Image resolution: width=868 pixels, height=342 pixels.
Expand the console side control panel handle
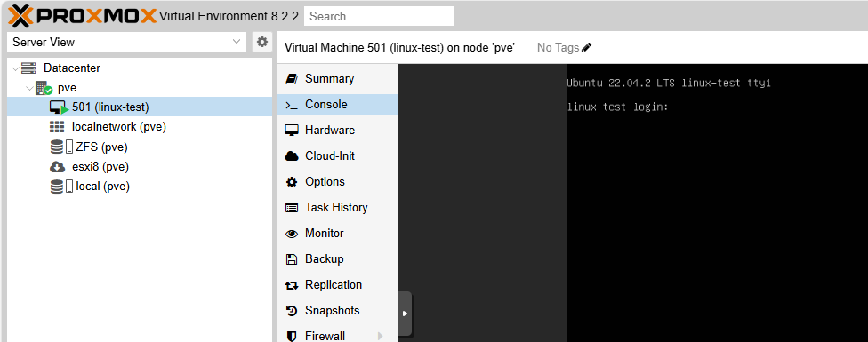[406, 314]
